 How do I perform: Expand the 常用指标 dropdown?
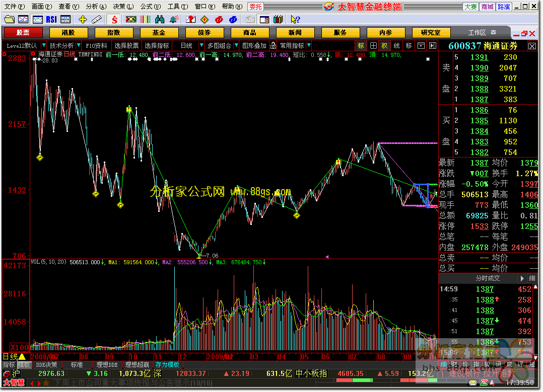click(309, 45)
